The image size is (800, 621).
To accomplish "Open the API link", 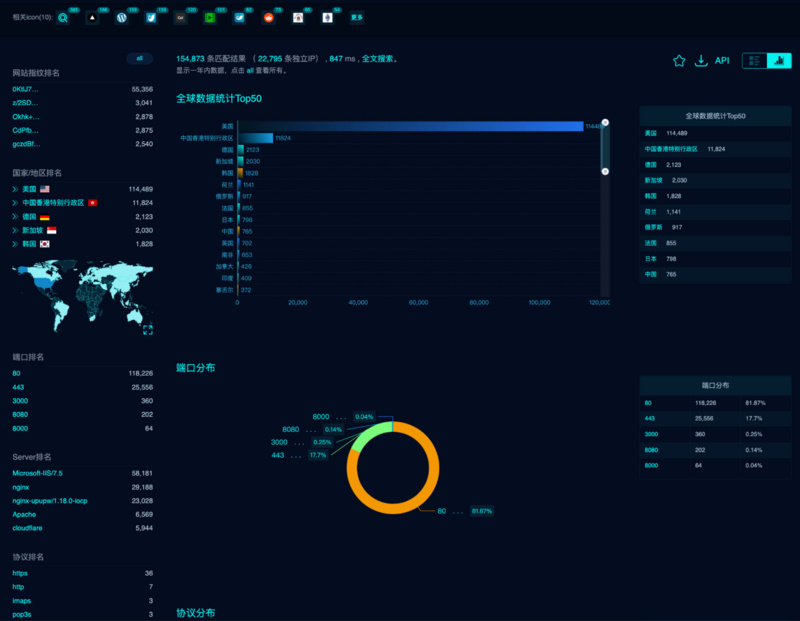I will (x=722, y=61).
